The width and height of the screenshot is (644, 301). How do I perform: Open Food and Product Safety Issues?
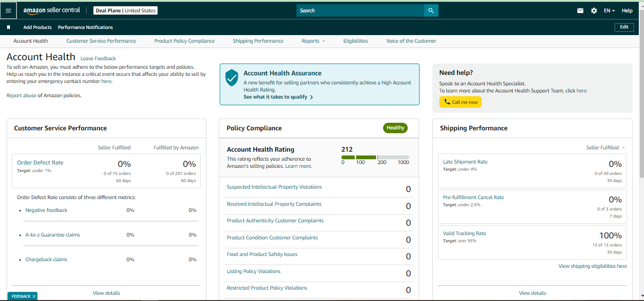pos(262,255)
